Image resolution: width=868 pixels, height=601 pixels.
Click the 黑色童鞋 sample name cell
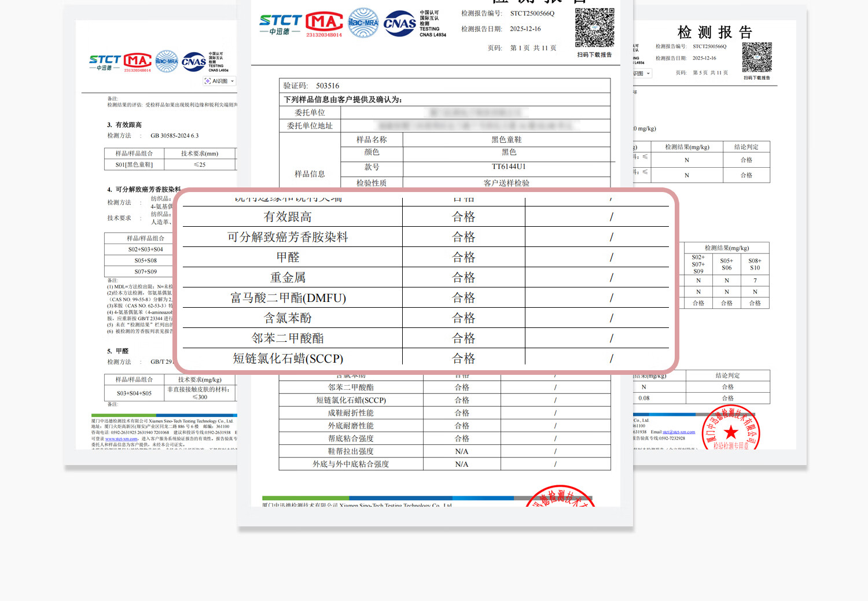click(x=506, y=139)
